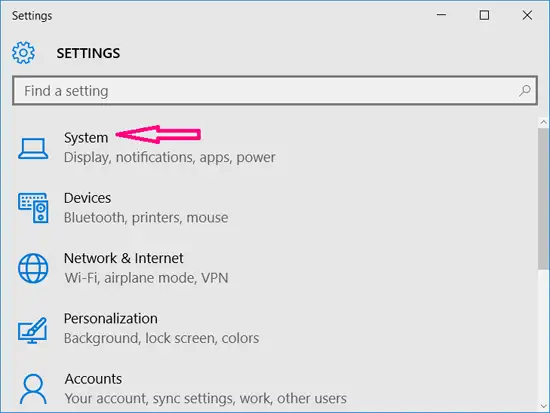
Task: Focus the Find a setting field
Action: 275,91
